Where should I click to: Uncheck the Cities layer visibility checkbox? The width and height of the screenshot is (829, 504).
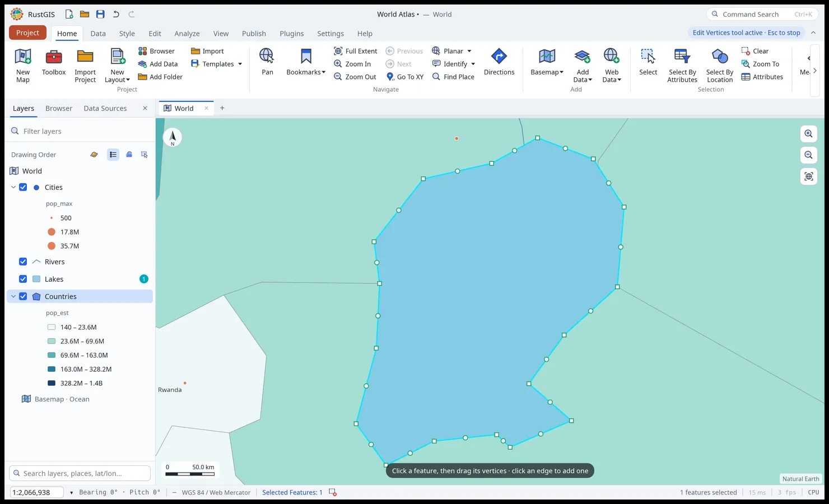pos(23,187)
